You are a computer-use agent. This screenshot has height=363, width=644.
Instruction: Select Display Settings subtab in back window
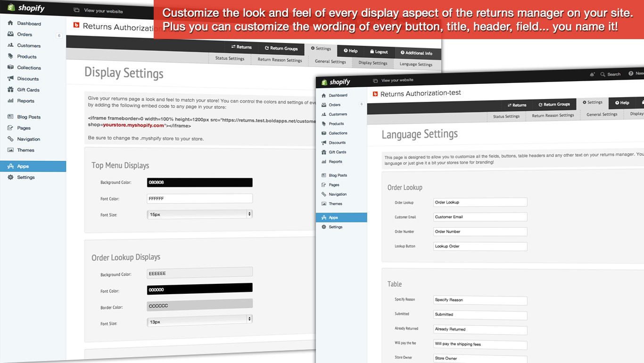[372, 63]
